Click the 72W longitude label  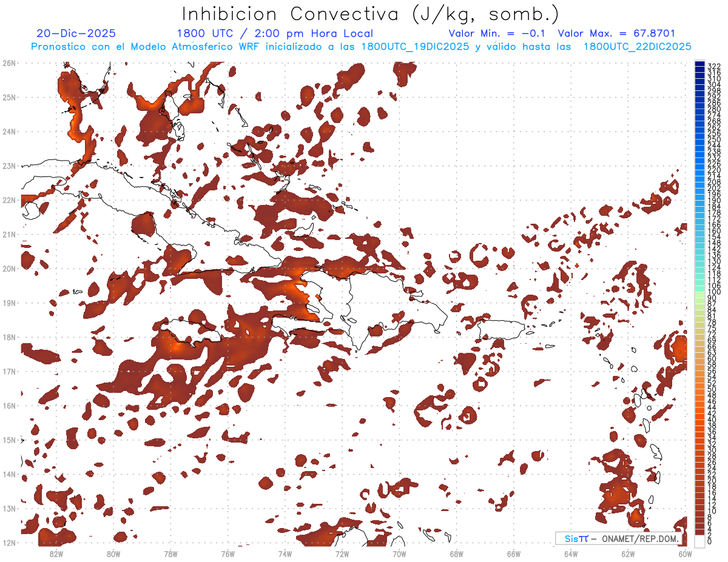pos(342,553)
